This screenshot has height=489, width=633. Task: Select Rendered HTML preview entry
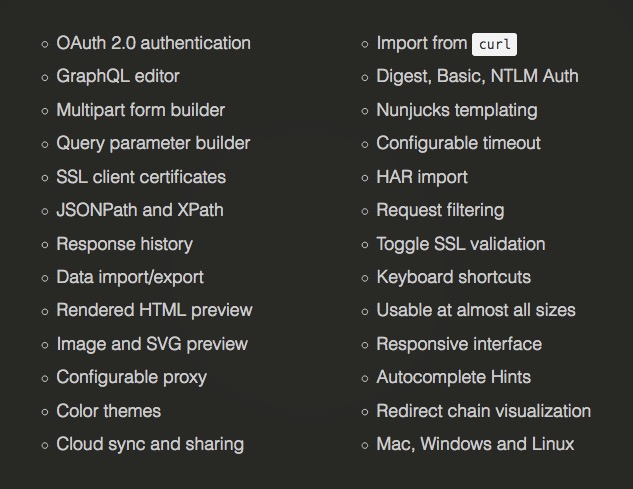pyautogui.click(x=154, y=311)
